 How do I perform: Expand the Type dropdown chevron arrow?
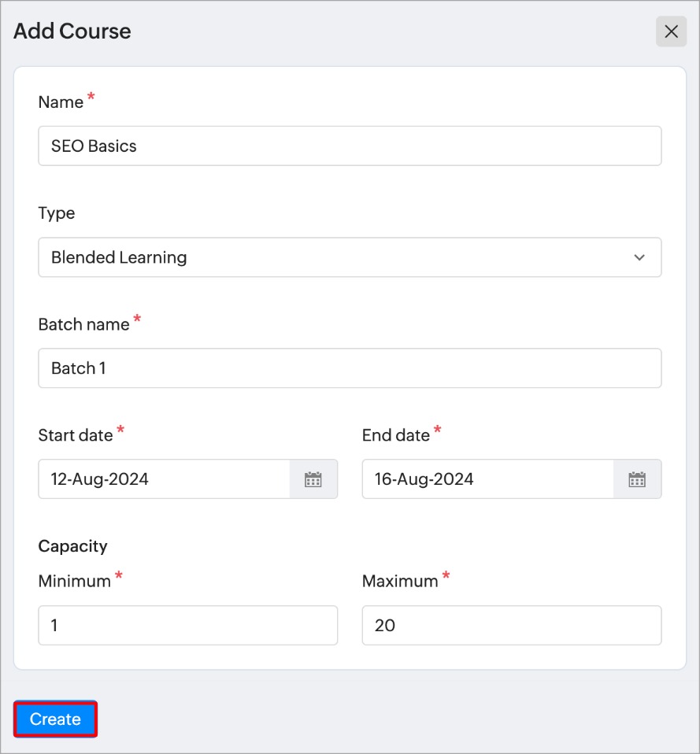click(x=639, y=257)
